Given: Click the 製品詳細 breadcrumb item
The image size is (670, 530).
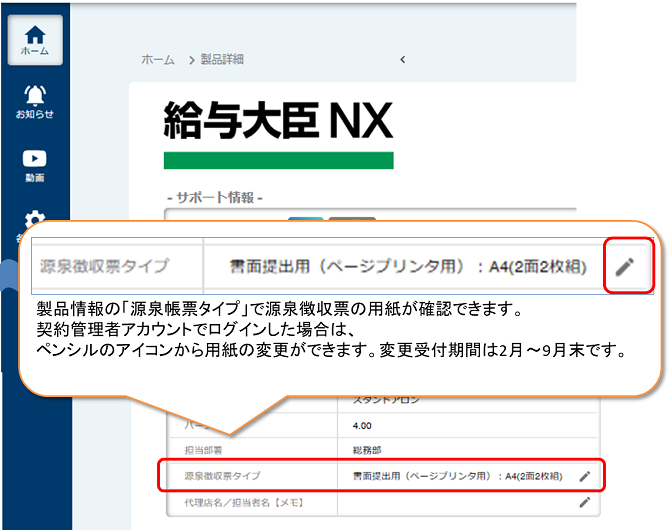Looking at the screenshot, I should (x=222, y=60).
